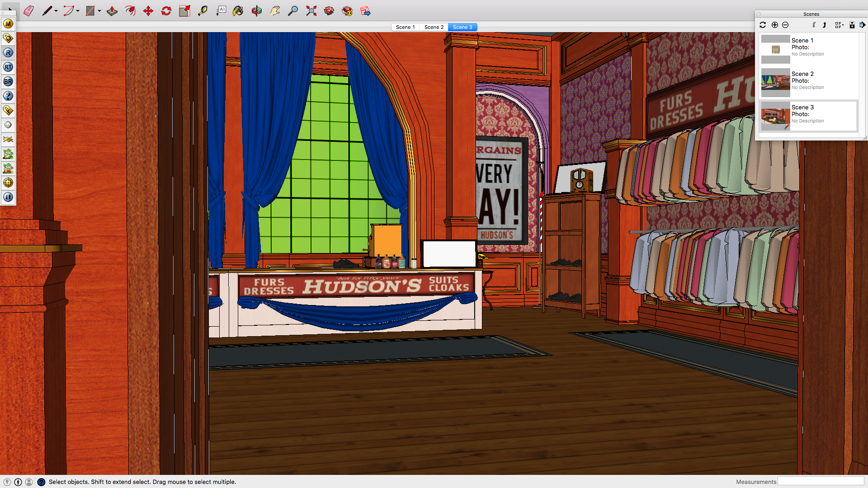Select the Scene 1 thumbnail in Scenes panel

click(776, 49)
